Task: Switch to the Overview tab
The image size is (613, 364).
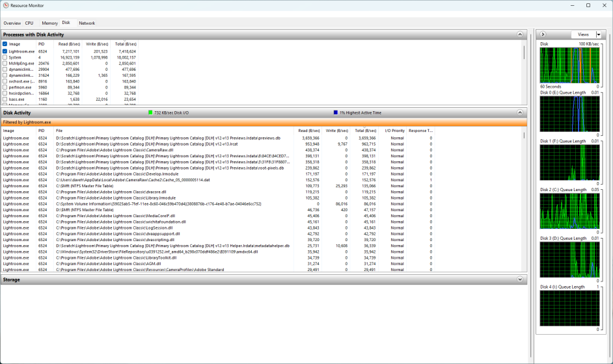Action: [12, 23]
